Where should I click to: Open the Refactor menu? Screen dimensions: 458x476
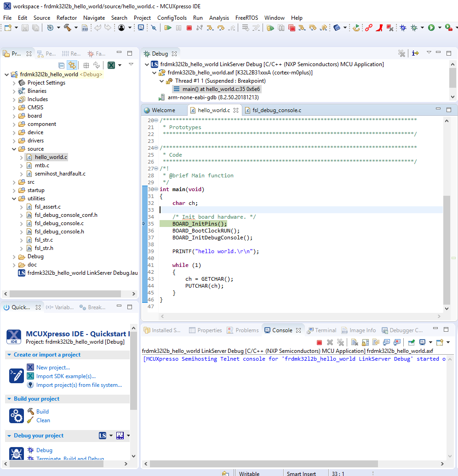coord(67,18)
